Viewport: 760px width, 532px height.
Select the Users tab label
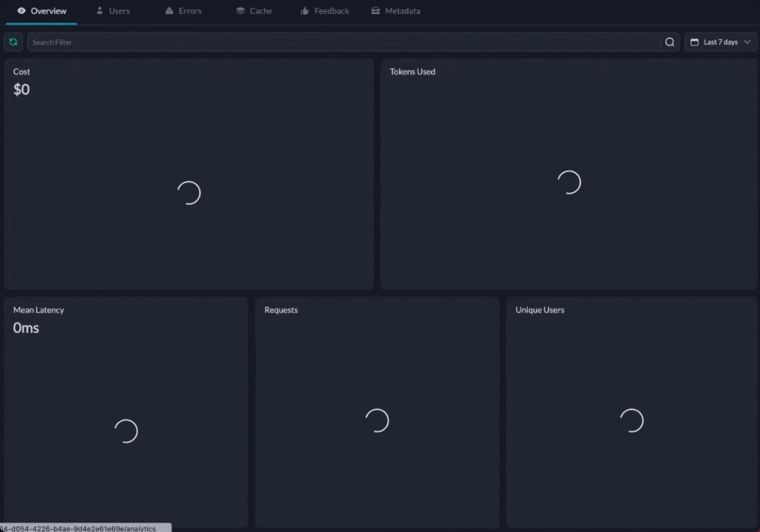[119, 11]
